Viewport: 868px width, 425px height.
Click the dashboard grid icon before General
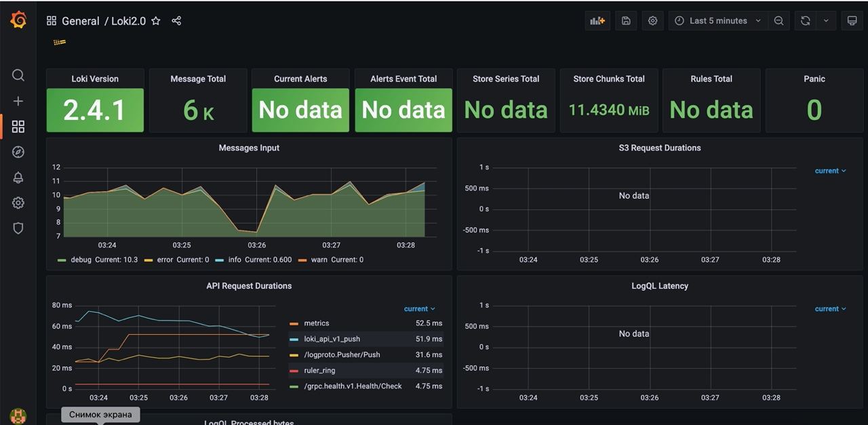[52, 21]
